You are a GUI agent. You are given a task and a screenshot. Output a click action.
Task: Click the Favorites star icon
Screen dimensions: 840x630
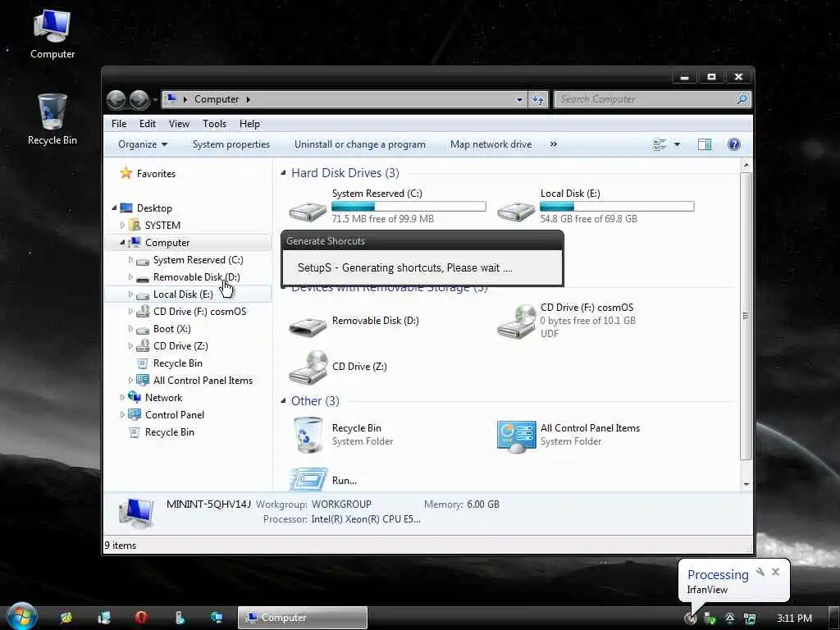pyautogui.click(x=126, y=172)
